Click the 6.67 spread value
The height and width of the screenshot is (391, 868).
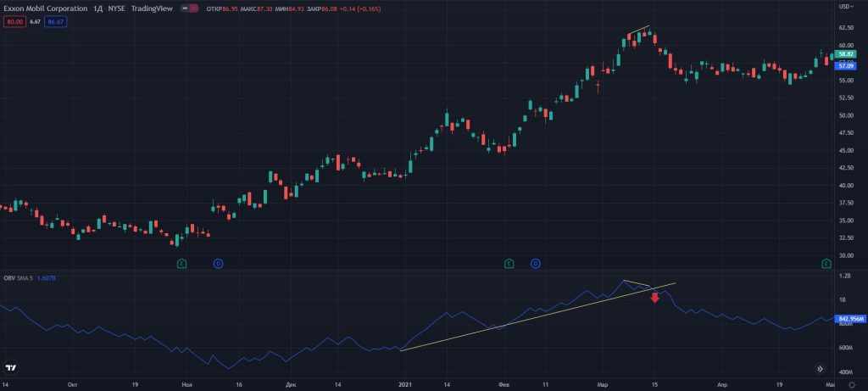pos(35,22)
